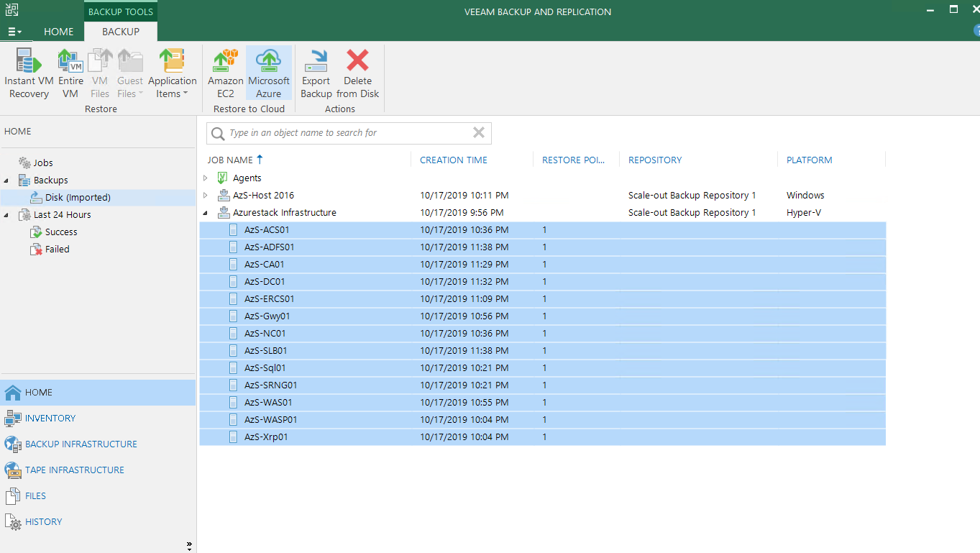
Task: Select the AzS-Gwy01 VM row
Action: (x=543, y=316)
